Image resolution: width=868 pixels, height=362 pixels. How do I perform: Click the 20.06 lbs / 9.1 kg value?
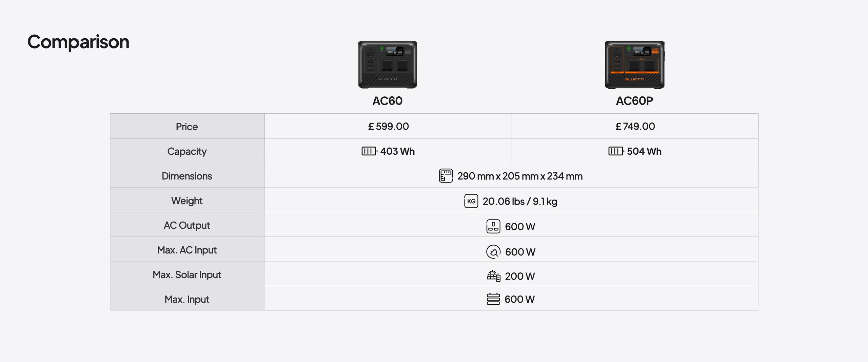[x=520, y=201]
